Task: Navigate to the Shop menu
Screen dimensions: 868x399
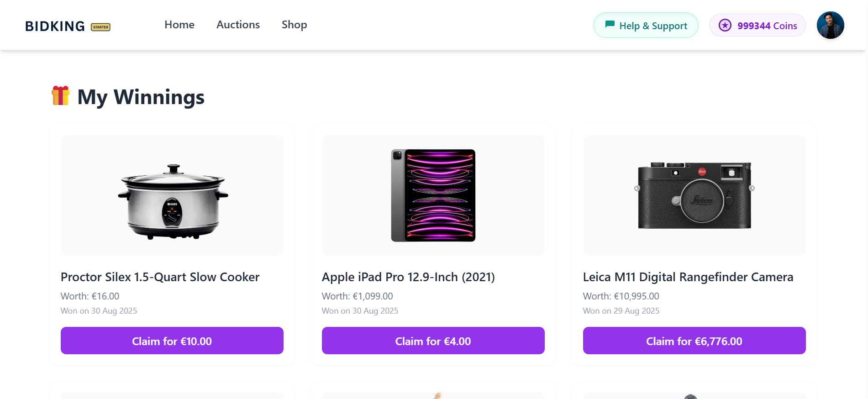Action: (294, 25)
